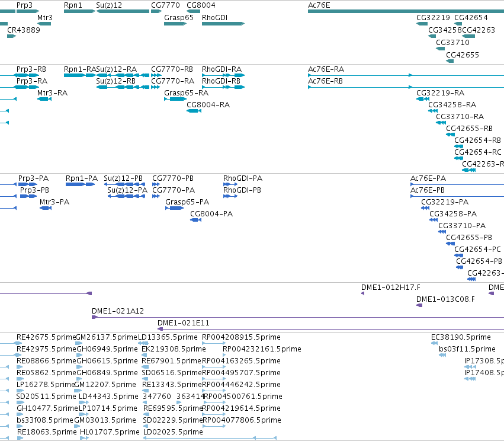Click transcript Rpn1-RA glyph
Viewport: 504px width, 441px height.
coord(80,75)
